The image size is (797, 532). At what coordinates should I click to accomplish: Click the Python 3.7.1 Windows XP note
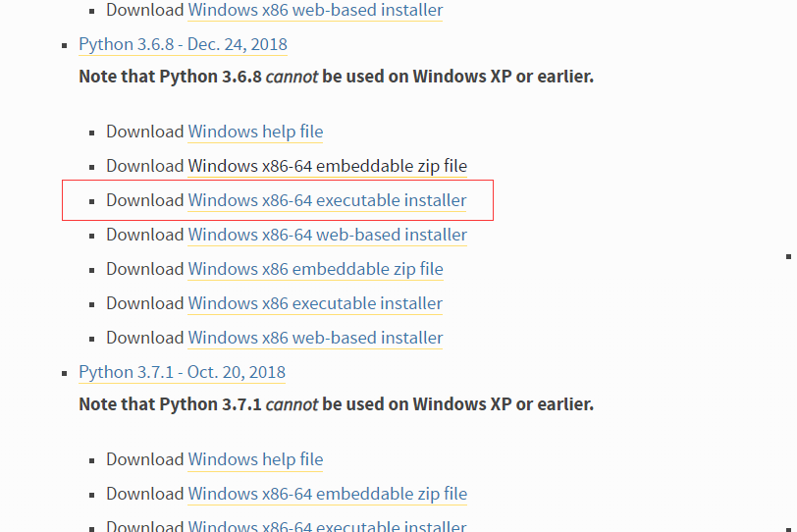point(336,404)
